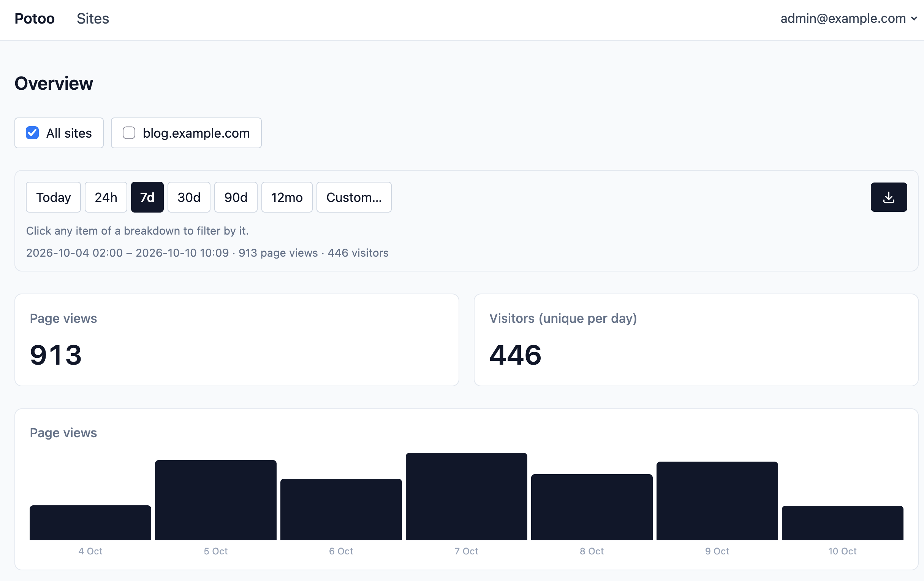This screenshot has height=581, width=924.
Task: Click the Visitors (unique per day) label
Action: point(563,318)
